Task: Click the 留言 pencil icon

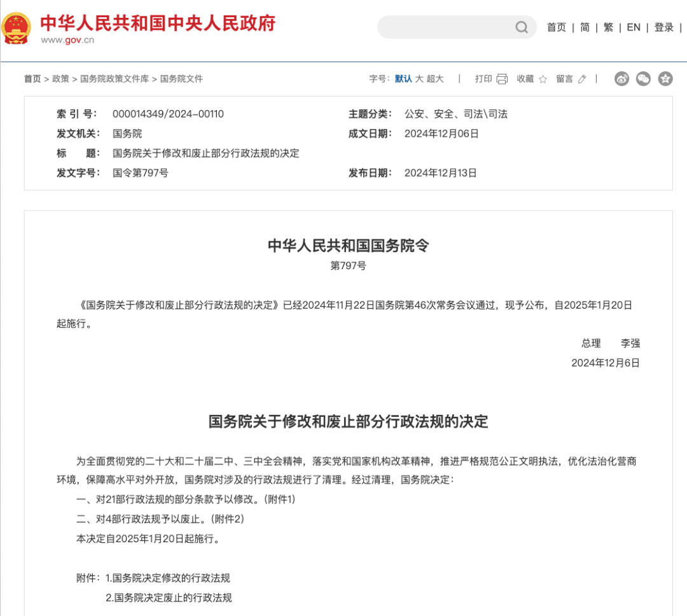Action: point(582,79)
